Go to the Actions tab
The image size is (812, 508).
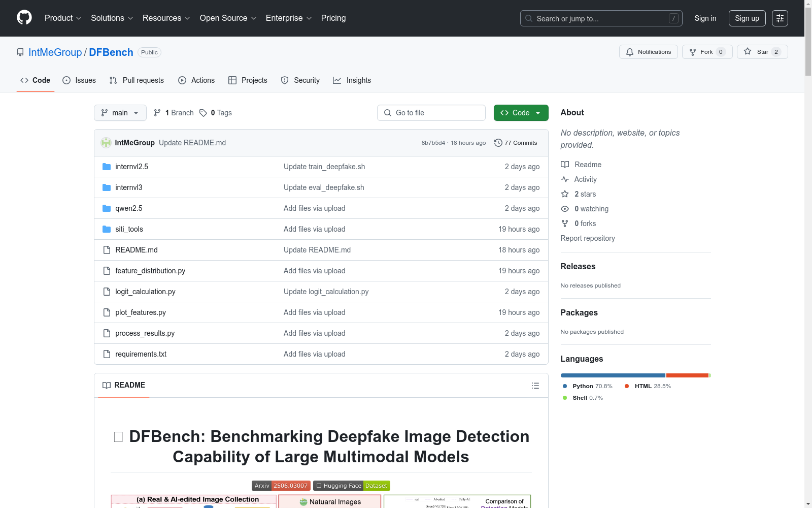[196, 80]
